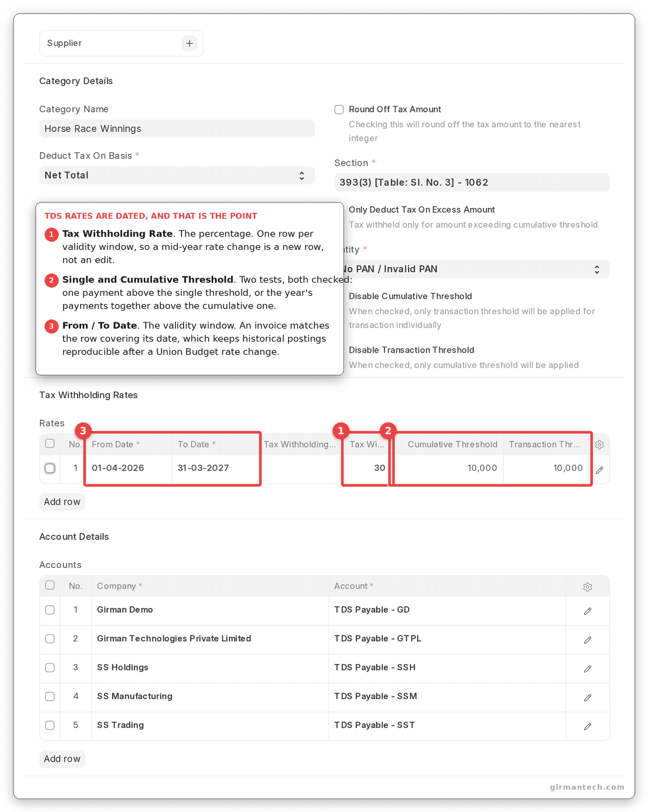The image size is (648, 812).
Task: Enable Round Off Tax Amount checkbox
Action: pyautogui.click(x=339, y=110)
